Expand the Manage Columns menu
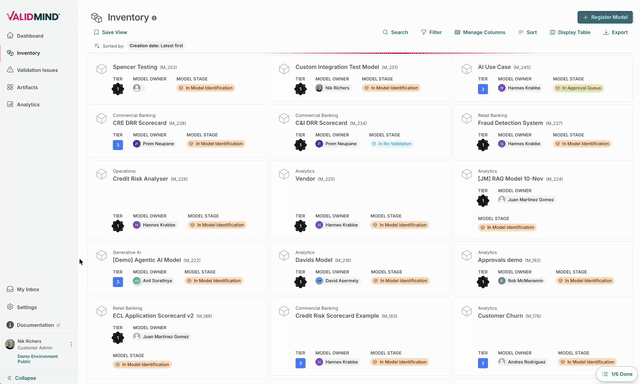 coord(480,32)
